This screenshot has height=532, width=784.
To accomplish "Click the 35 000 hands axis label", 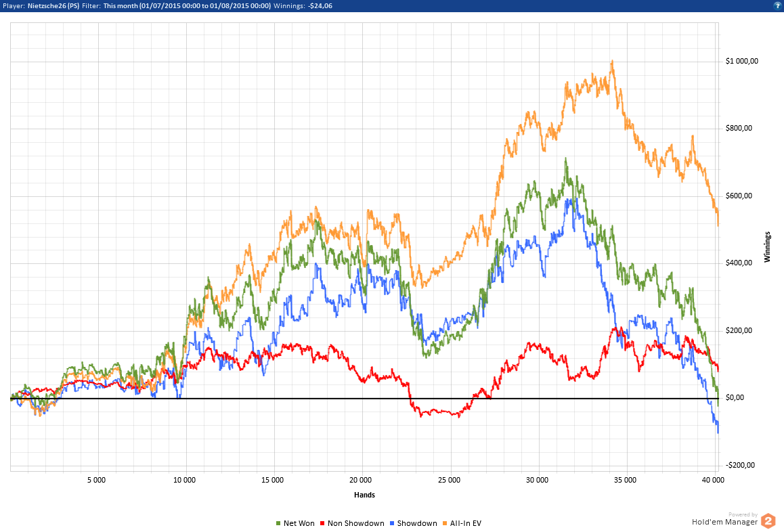I will (x=625, y=480).
